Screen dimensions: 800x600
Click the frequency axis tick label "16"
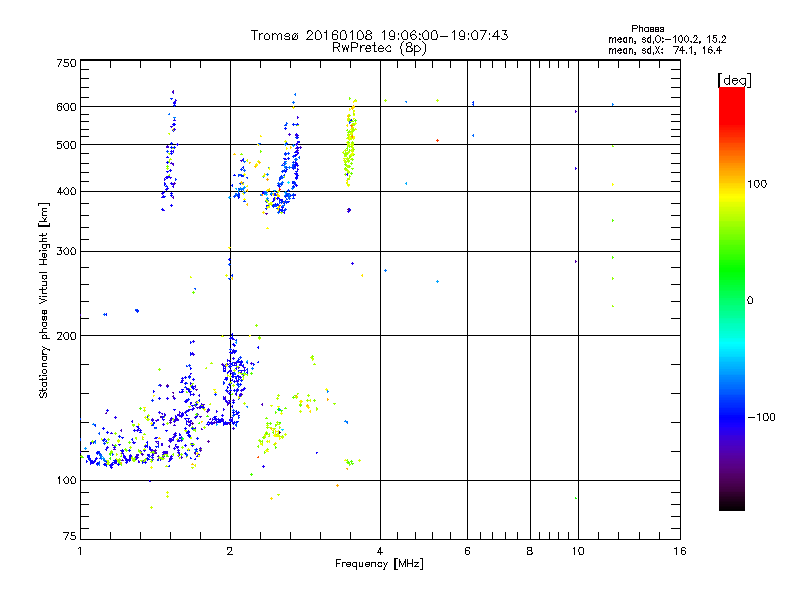tap(680, 551)
